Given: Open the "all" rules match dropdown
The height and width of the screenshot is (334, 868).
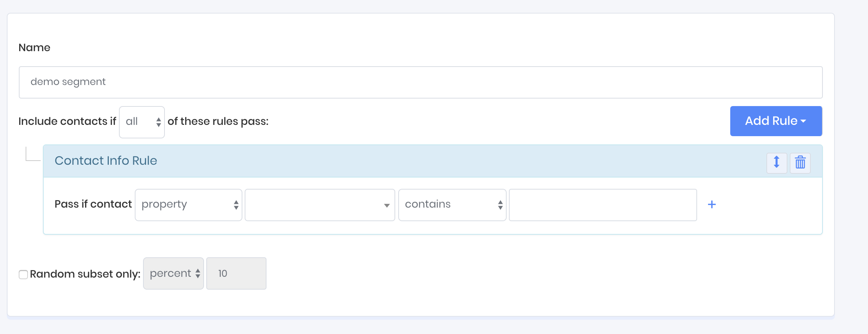Looking at the screenshot, I should coord(142,122).
